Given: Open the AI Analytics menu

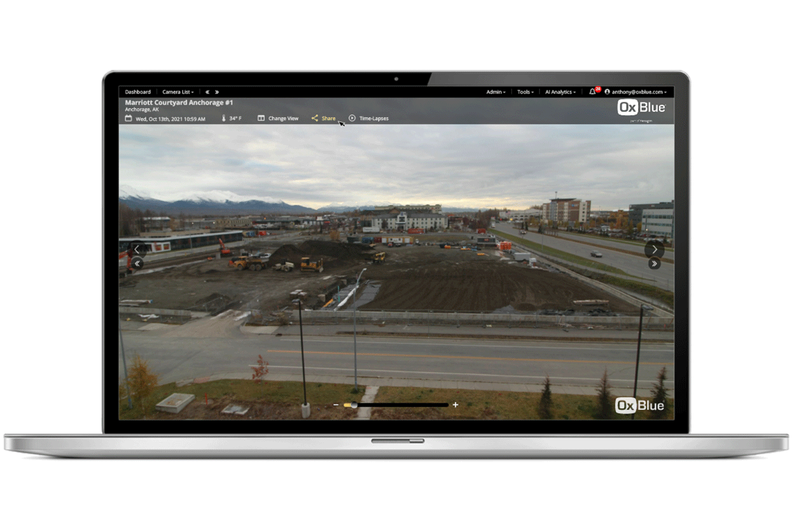Looking at the screenshot, I should (559, 92).
